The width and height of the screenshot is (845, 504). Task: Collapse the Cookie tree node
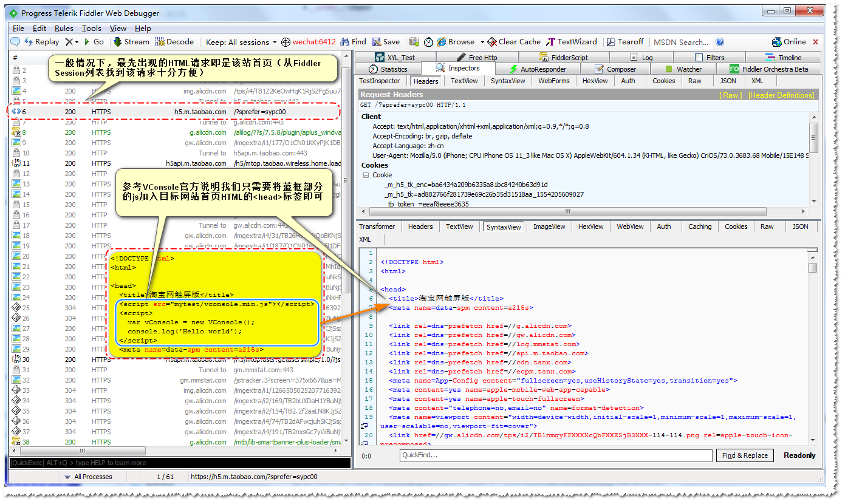(366, 175)
